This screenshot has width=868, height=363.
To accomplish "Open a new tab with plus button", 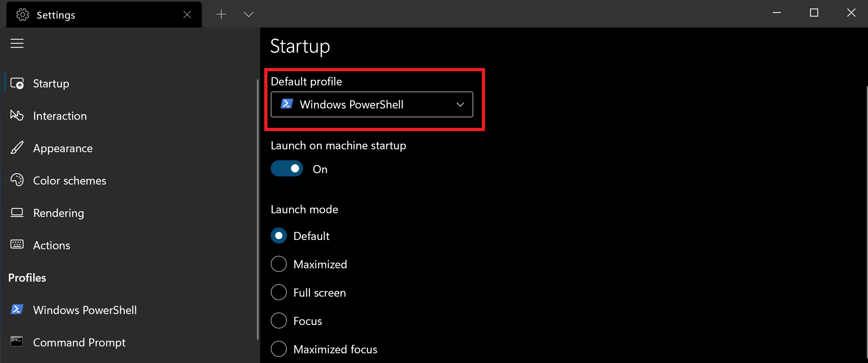I will click(221, 15).
